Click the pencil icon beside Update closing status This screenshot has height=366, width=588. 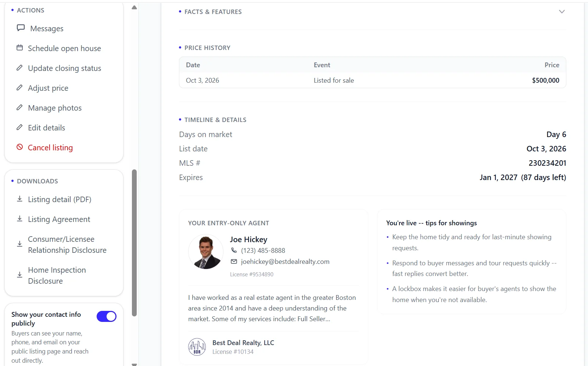(x=19, y=68)
